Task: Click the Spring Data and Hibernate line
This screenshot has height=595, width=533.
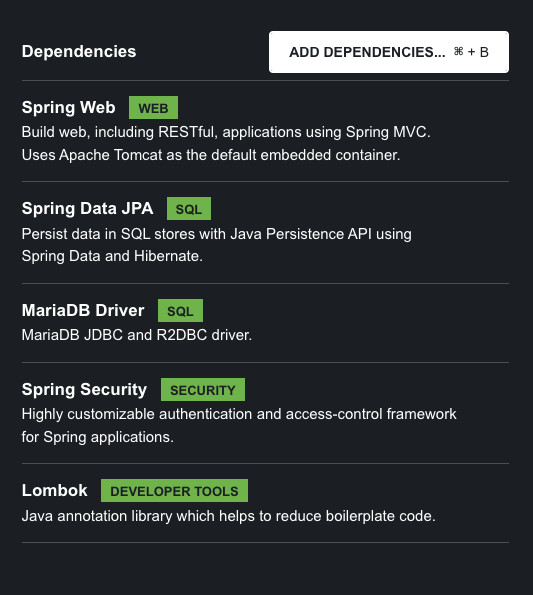Action: [112, 256]
